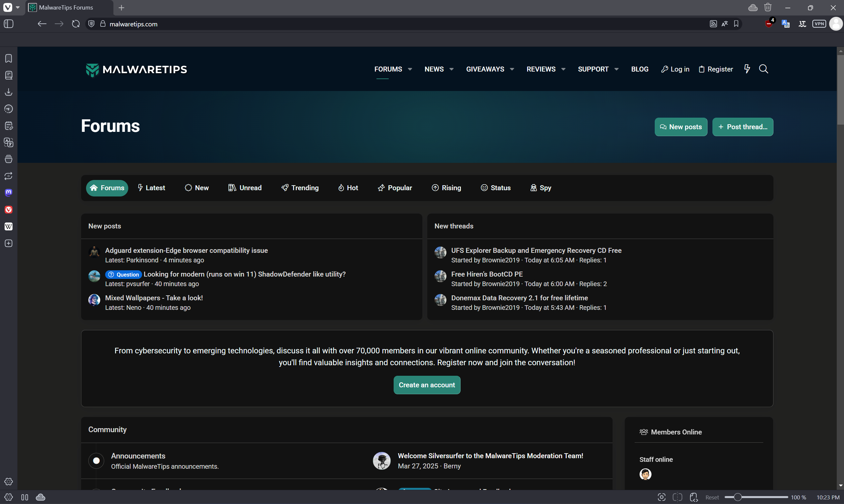Toggle the VPN button in address bar
Screen dimensions: 844x504
[819, 24]
